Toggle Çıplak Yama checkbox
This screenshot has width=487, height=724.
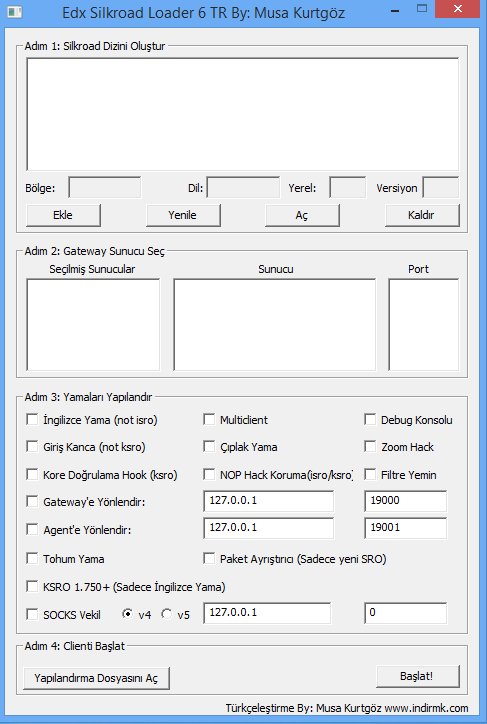[x=209, y=446]
